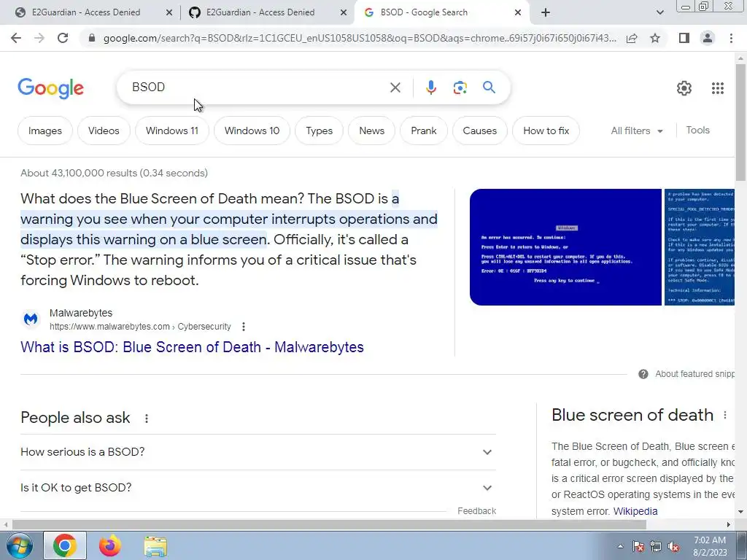Click About featured snippets text
This screenshot has height=560, width=747.
(x=694, y=374)
